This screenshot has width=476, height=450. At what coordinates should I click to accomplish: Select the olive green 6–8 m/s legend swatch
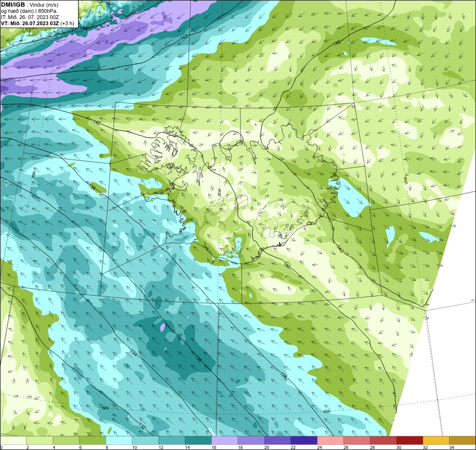[93, 440]
